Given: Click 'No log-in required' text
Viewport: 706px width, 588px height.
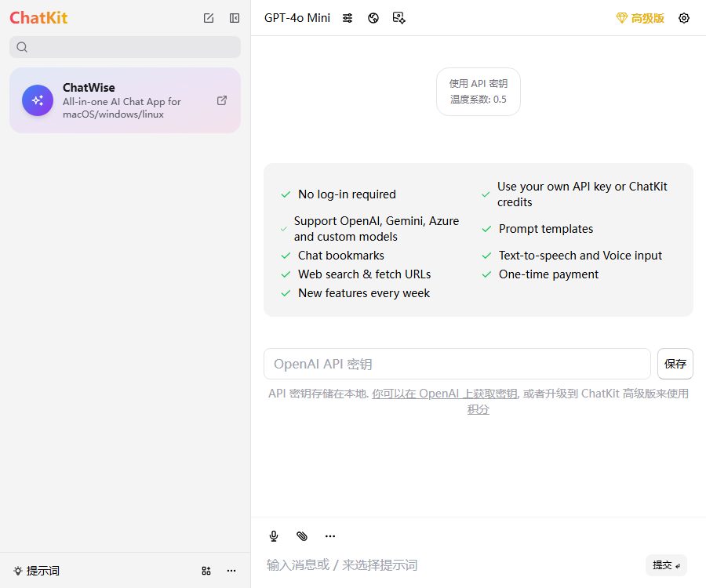Looking at the screenshot, I should click(x=347, y=194).
